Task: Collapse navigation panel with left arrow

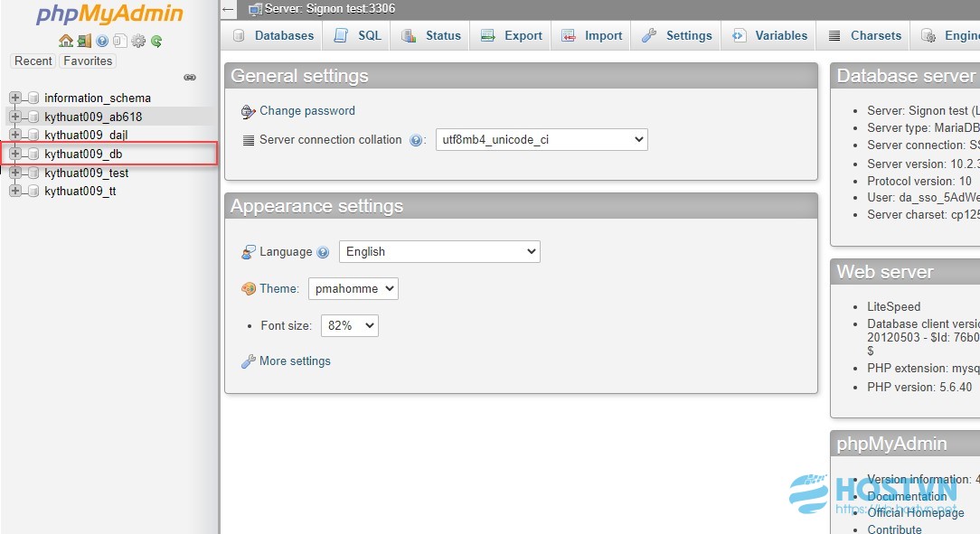Action: (x=228, y=9)
